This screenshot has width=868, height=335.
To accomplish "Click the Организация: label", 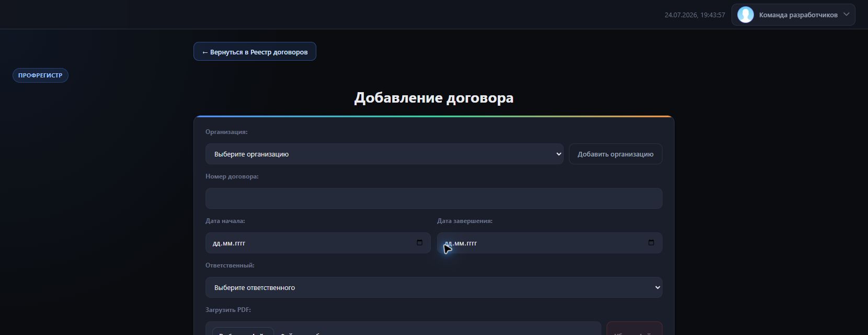I will coord(226,132).
